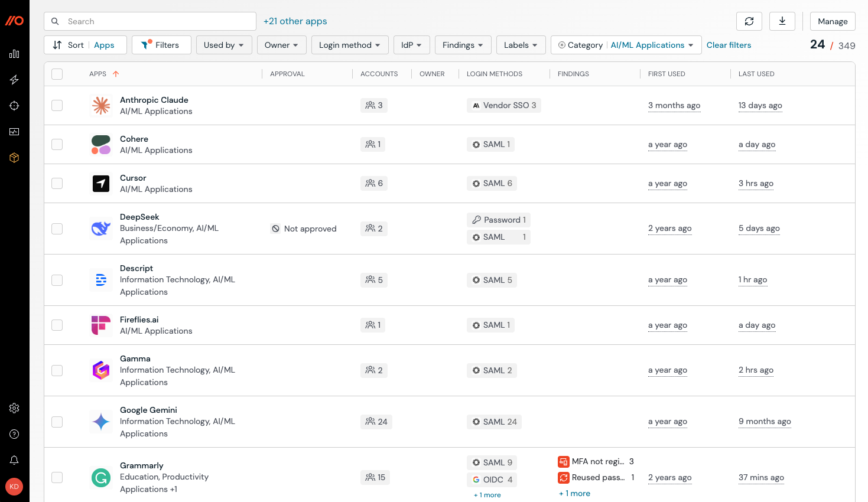The width and height of the screenshot is (868, 502).
Task: Open the dashboard bar chart sidebar icon
Action: coord(14,54)
